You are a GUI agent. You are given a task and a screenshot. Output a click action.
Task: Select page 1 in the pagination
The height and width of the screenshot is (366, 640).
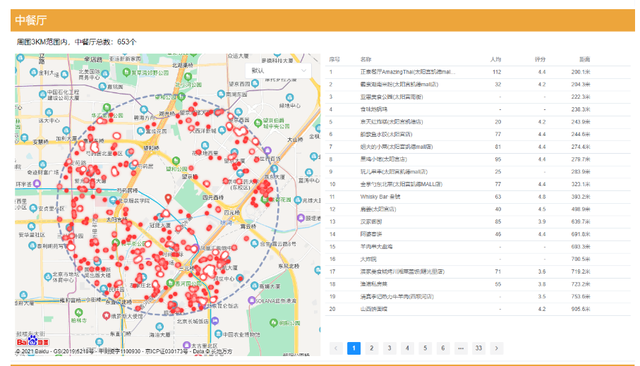[354, 348]
